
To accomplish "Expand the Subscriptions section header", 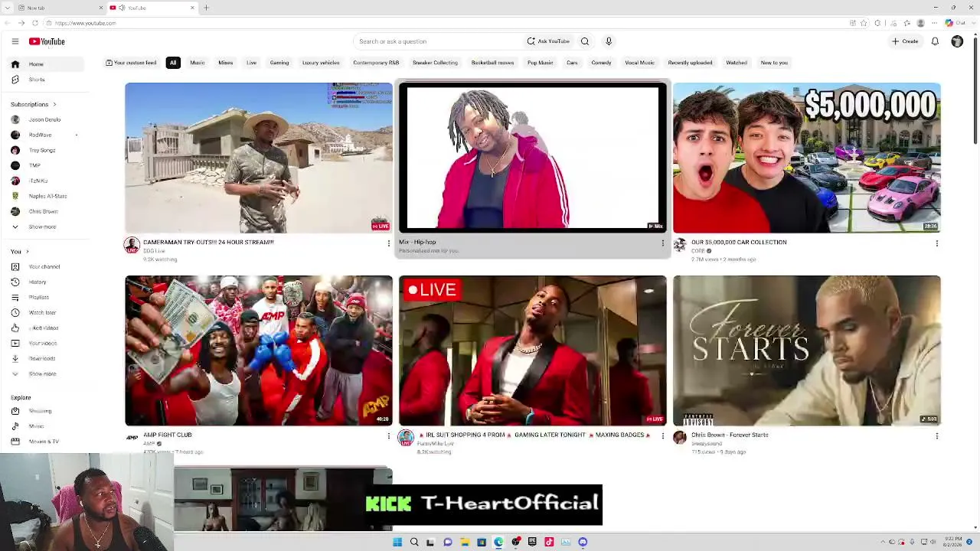I will [x=34, y=104].
